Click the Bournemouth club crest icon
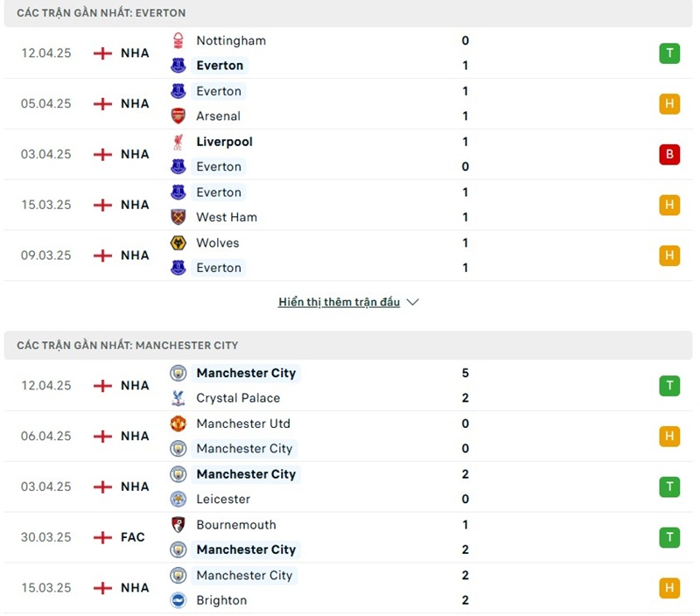 coord(178,525)
